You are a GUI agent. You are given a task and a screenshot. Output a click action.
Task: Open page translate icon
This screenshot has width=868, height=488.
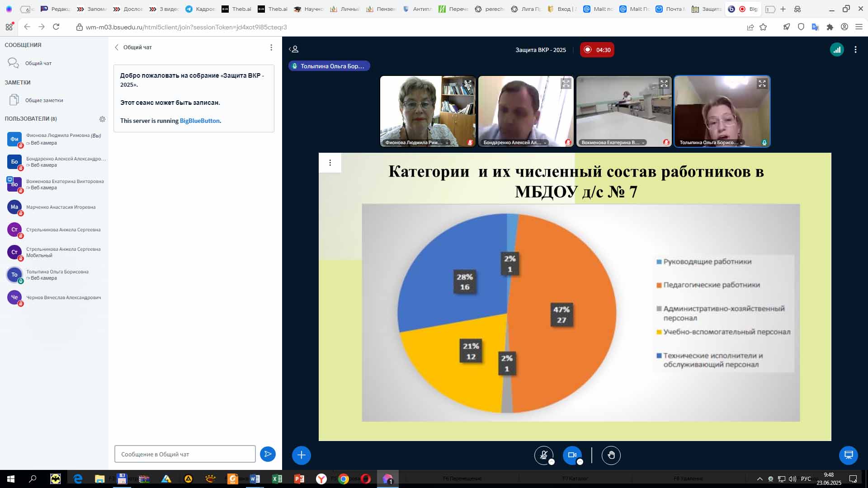click(815, 27)
